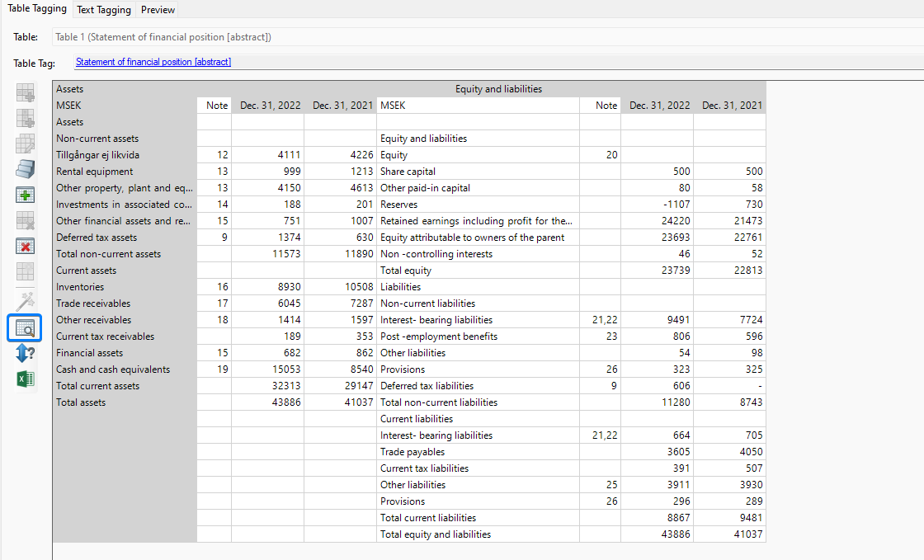Open the Statement of financial position [abstract] link

[153, 62]
